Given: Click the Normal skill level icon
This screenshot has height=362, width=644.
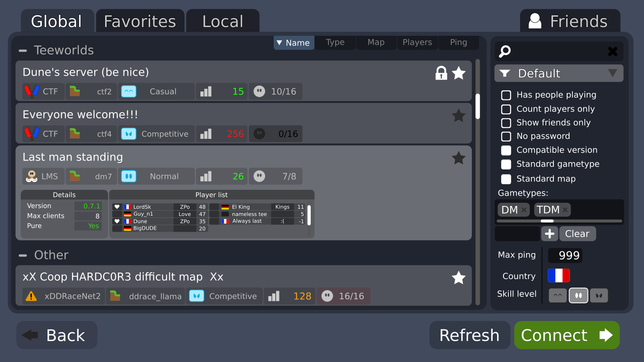Looking at the screenshot, I should 129,176.
